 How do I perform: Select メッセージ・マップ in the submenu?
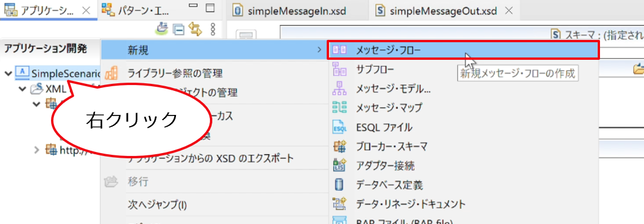point(389,108)
